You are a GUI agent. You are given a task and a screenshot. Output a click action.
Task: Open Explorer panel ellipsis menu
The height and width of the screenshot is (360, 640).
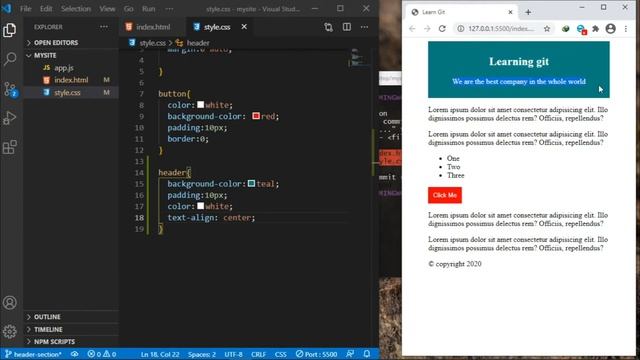(x=104, y=27)
